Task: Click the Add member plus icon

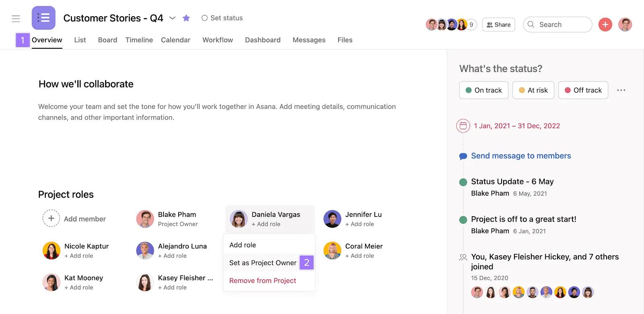Action: coord(51,218)
